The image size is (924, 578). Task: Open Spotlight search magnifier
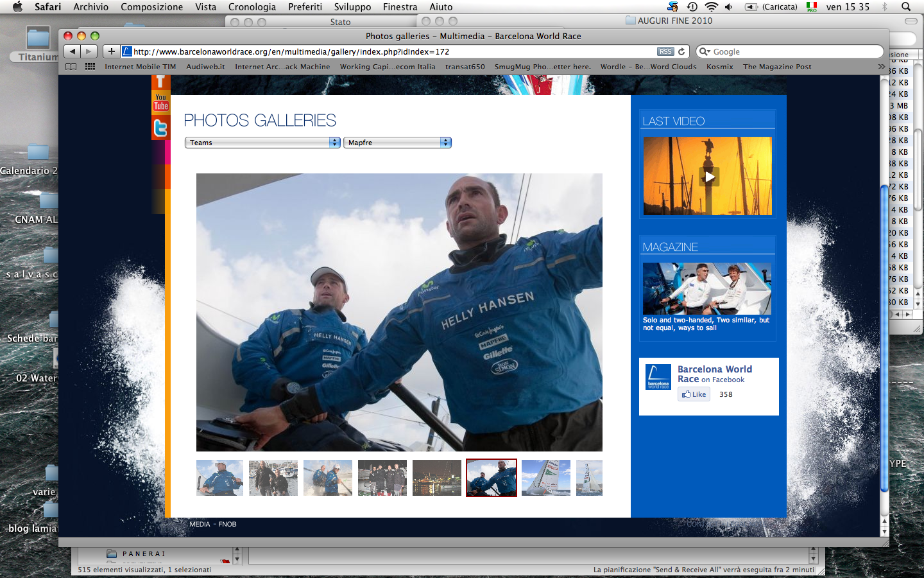pyautogui.click(x=906, y=7)
